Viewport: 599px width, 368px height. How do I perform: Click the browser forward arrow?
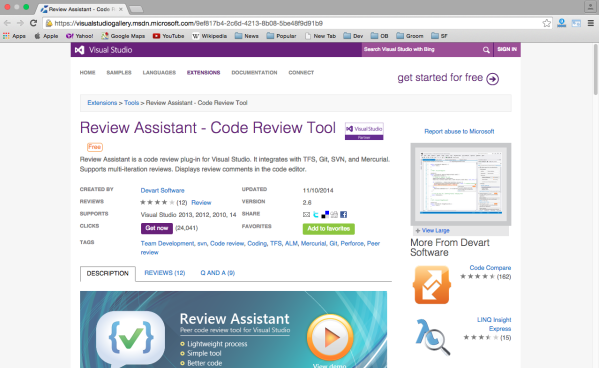point(20,23)
